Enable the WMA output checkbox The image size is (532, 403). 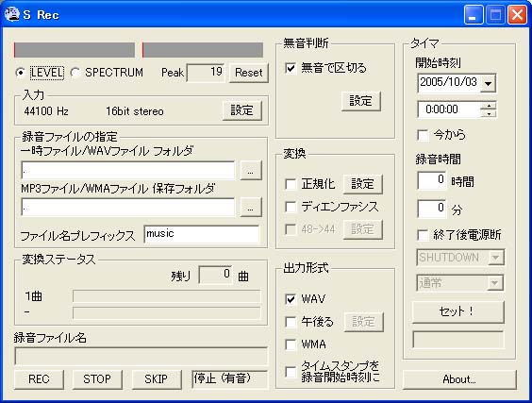[x=291, y=344]
